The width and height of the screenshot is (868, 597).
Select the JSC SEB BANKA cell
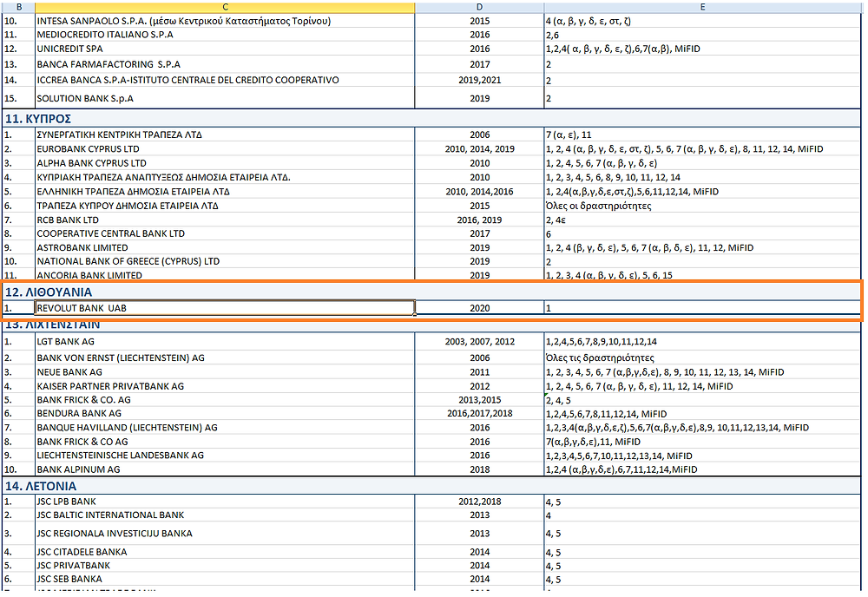pyautogui.click(x=225, y=580)
